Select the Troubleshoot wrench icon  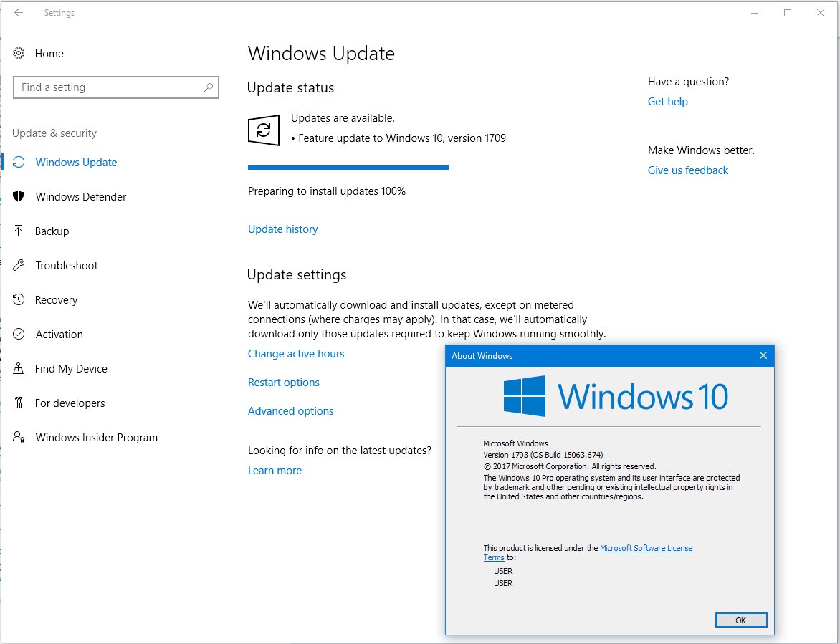tap(20, 265)
